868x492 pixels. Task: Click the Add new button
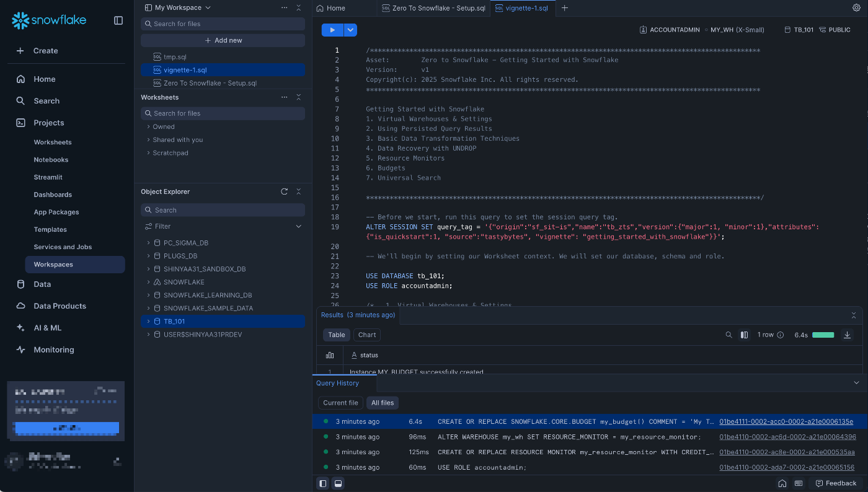point(223,40)
